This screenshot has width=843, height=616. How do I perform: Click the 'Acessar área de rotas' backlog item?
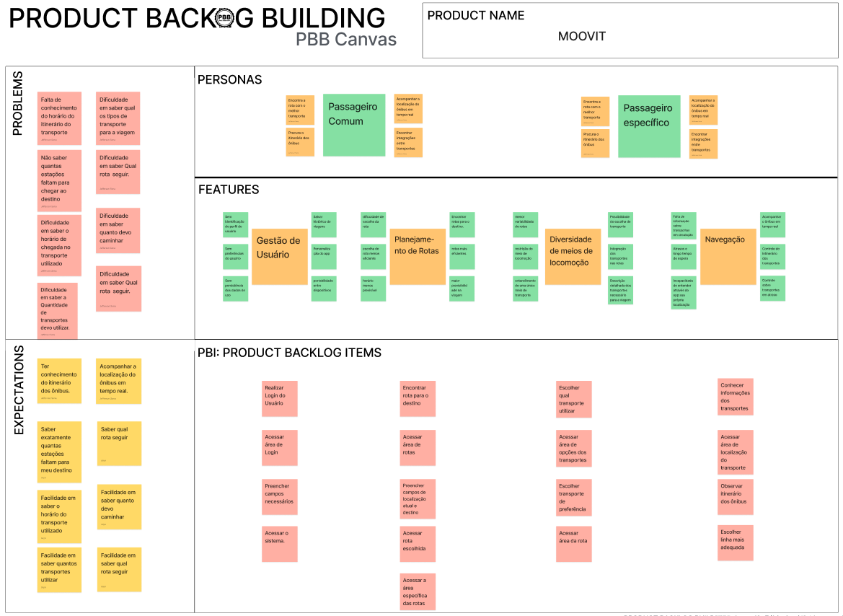coord(418,448)
